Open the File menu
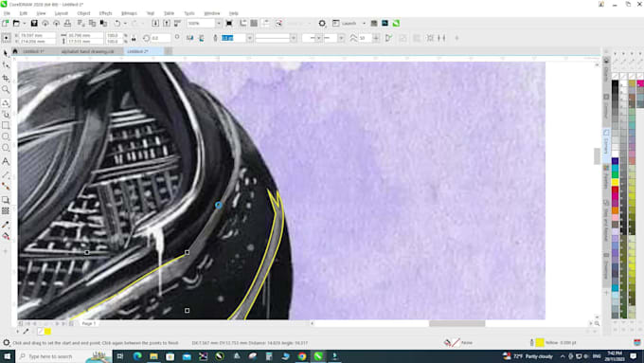The width and height of the screenshot is (644, 363). click(7, 13)
